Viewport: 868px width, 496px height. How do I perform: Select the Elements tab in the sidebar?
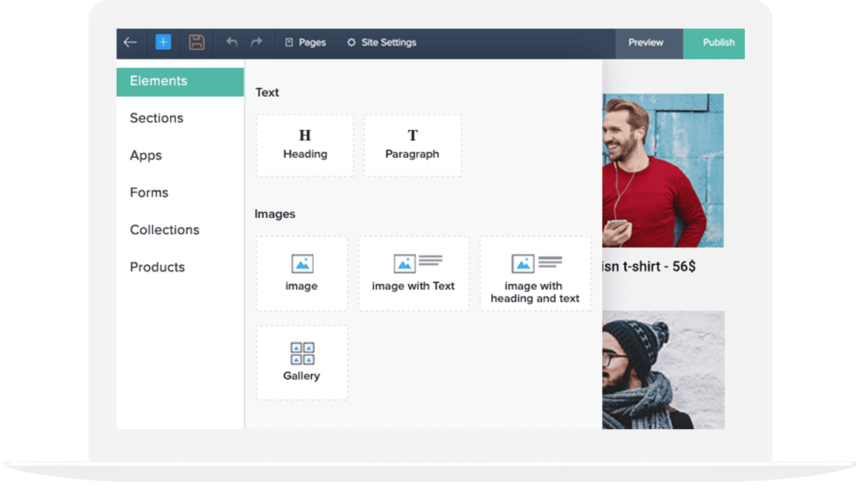pyautogui.click(x=180, y=81)
